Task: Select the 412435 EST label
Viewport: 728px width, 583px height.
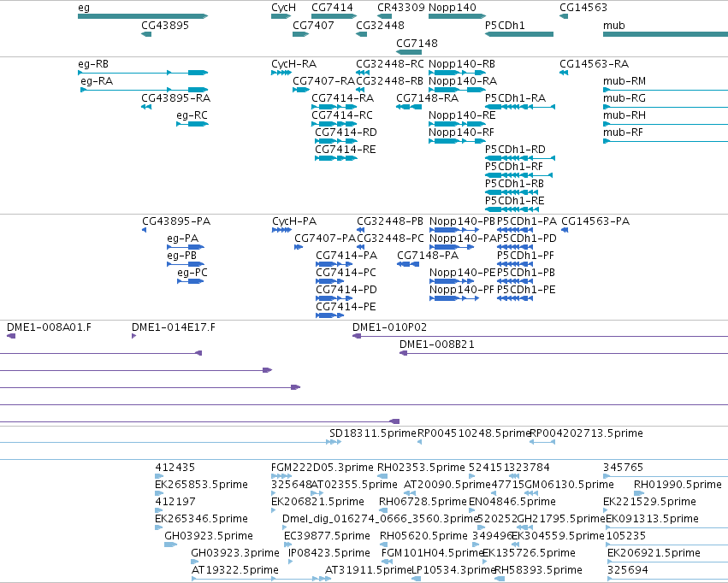Action: 175,468
